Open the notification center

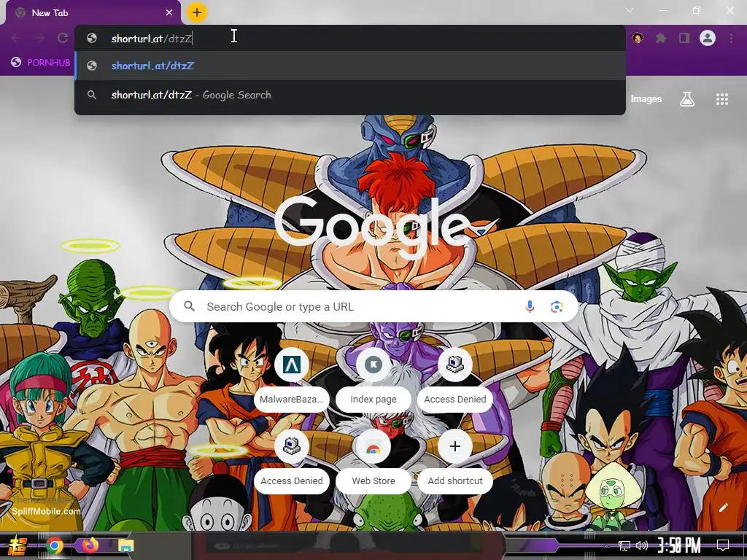(x=723, y=545)
